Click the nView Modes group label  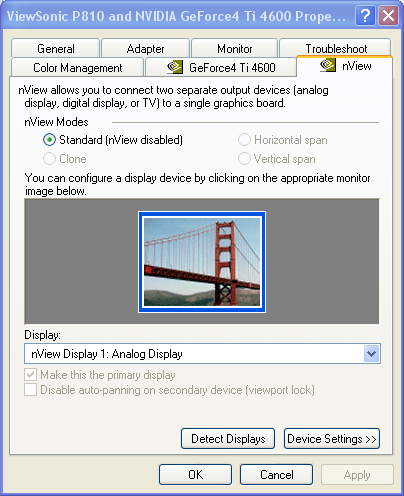[56, 122]
